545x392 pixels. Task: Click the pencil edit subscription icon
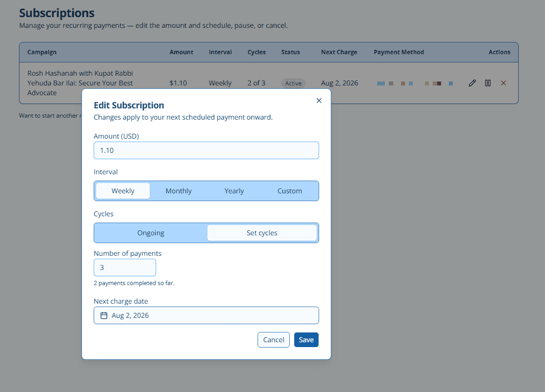pos(472,83)
